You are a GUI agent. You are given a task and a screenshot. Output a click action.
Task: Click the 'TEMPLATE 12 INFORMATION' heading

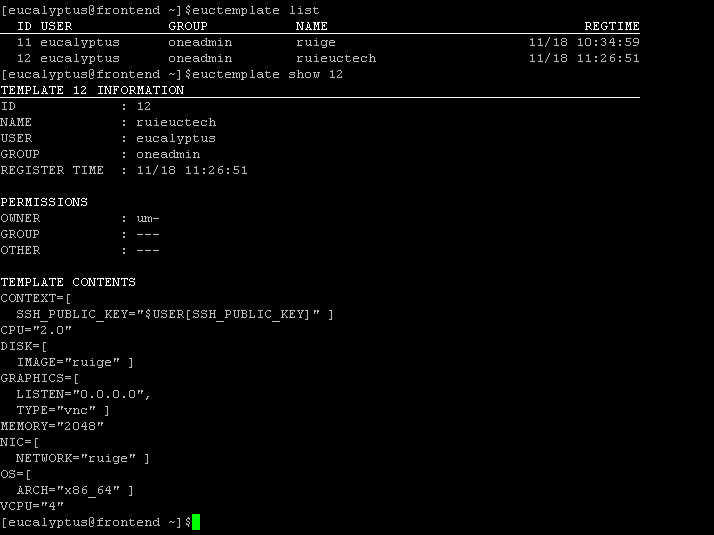tap(92, 90)
